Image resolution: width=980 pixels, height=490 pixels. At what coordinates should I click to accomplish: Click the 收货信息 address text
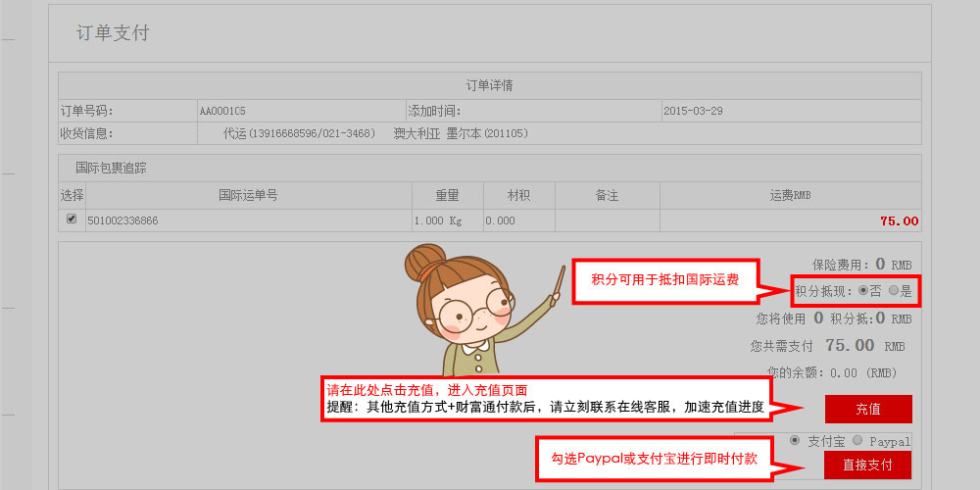[375, 133]
